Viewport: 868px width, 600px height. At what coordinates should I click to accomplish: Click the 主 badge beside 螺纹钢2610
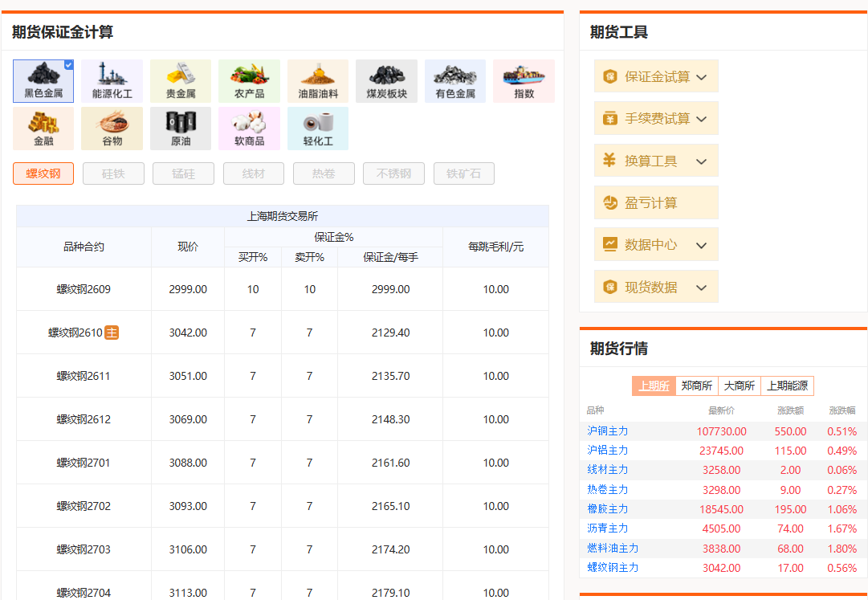click(x=112, y=333)
